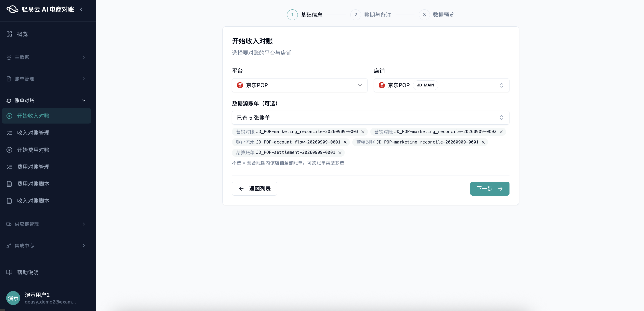The height and width of the screenshot is (311, 644).
Task: Remove marketing_reconcile-20260909-0002 tag
Action: [501, 132]
